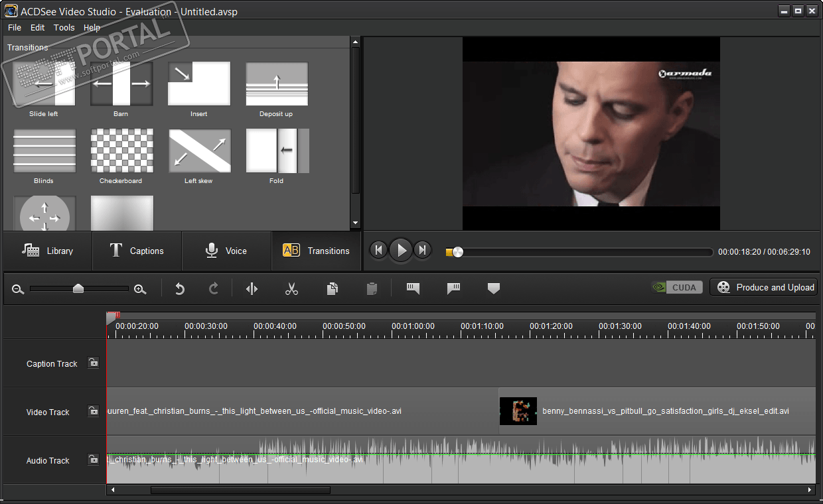The image size is (823, 504).
Task: Paste from the clipboard icon
Action: coord(372,288)
